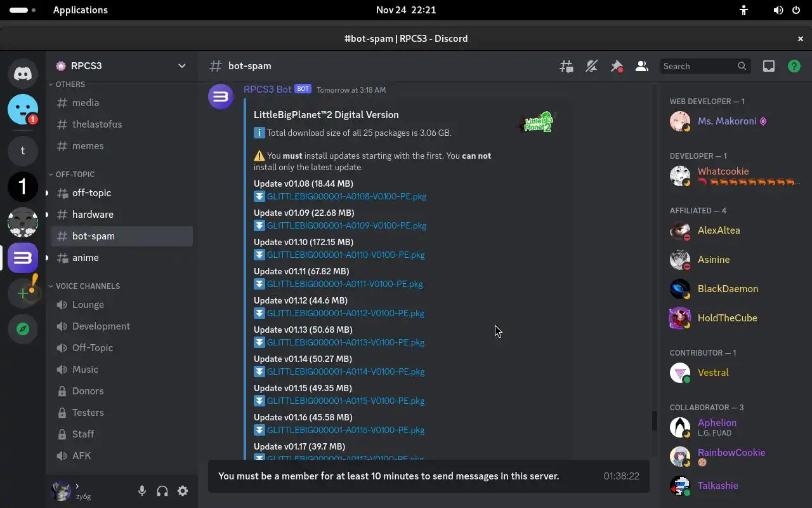Image resolution: width=812 pixels, height=508 pixels.
Task: Open RainbowCookie member entry
Action: click(x=736, y=457)
